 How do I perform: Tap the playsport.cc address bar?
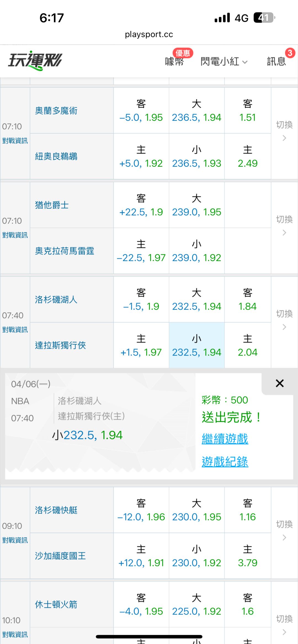point(149,34)
